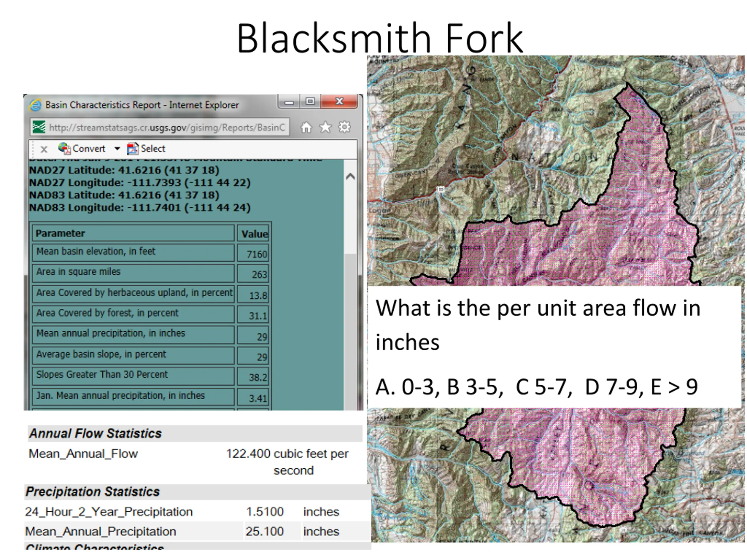This screenshot has height=560, width=747.
Task: Close the PDF toolbar with gray X
Action: (43, 149)
